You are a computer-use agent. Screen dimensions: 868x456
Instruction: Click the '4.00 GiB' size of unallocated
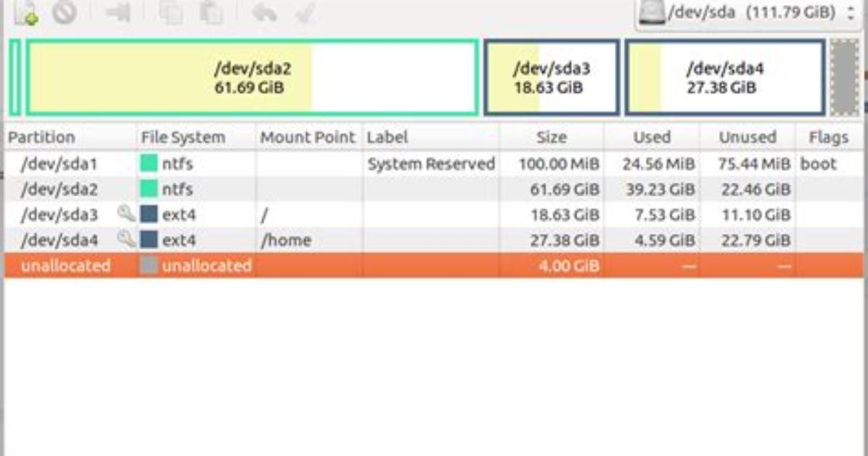pyautogui.click(x=568, y=266)
